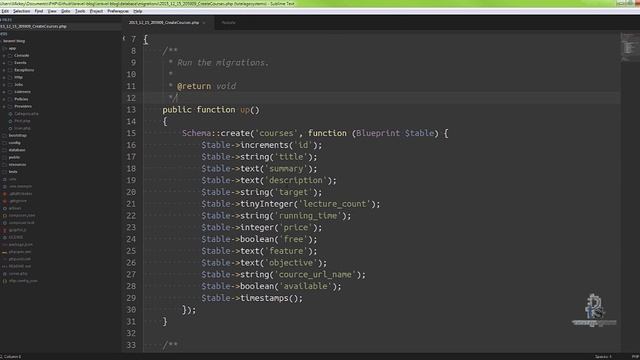Click the composer.json file icon
Viewport: 640px width, 360px height.
(x=5, y=216)
